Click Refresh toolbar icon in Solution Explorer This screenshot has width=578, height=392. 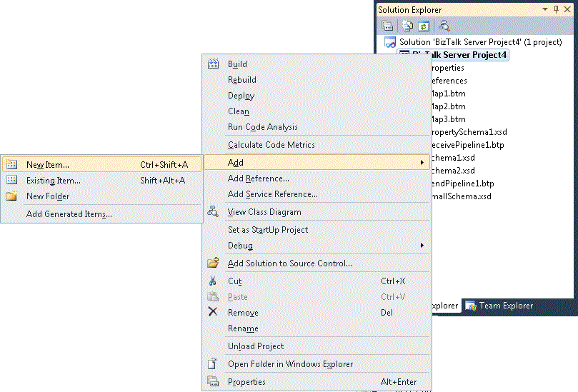(424, 26)
